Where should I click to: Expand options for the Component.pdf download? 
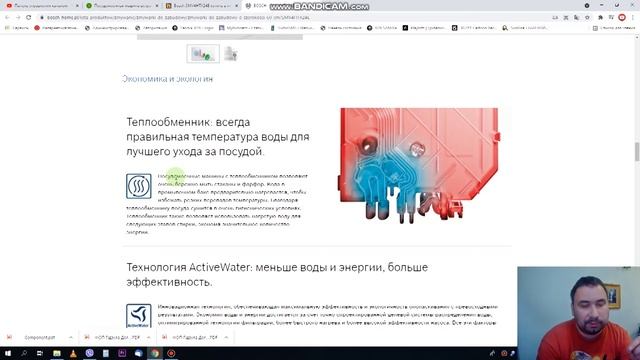click(71, 337)
